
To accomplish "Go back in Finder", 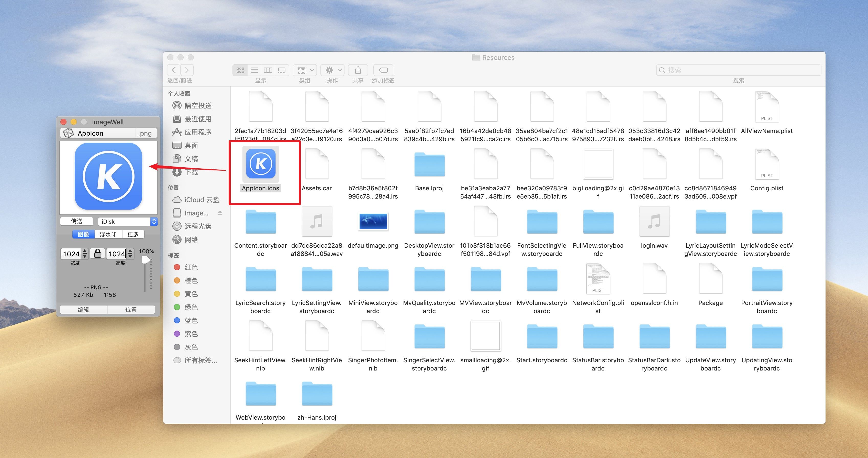I will [174, 70].
